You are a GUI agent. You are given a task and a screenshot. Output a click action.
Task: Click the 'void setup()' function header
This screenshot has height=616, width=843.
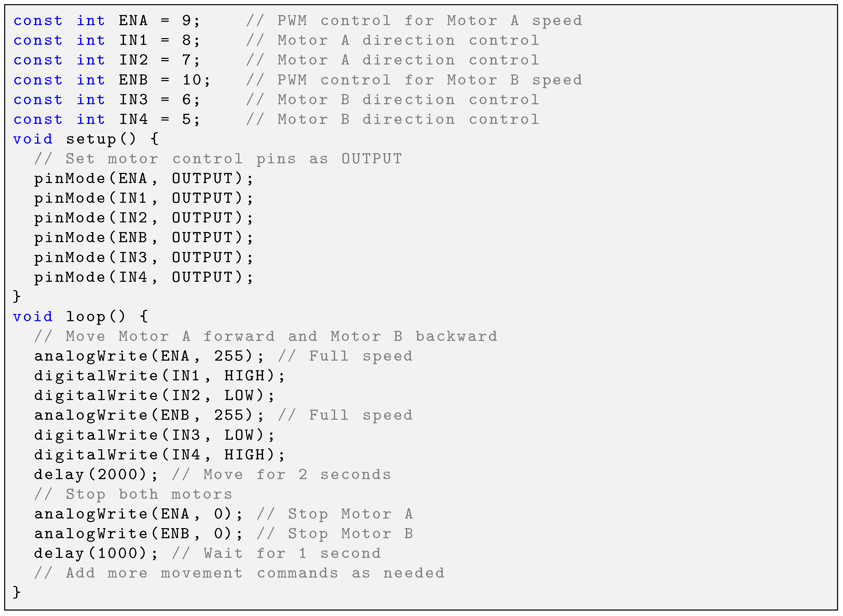tap(86, 139)
